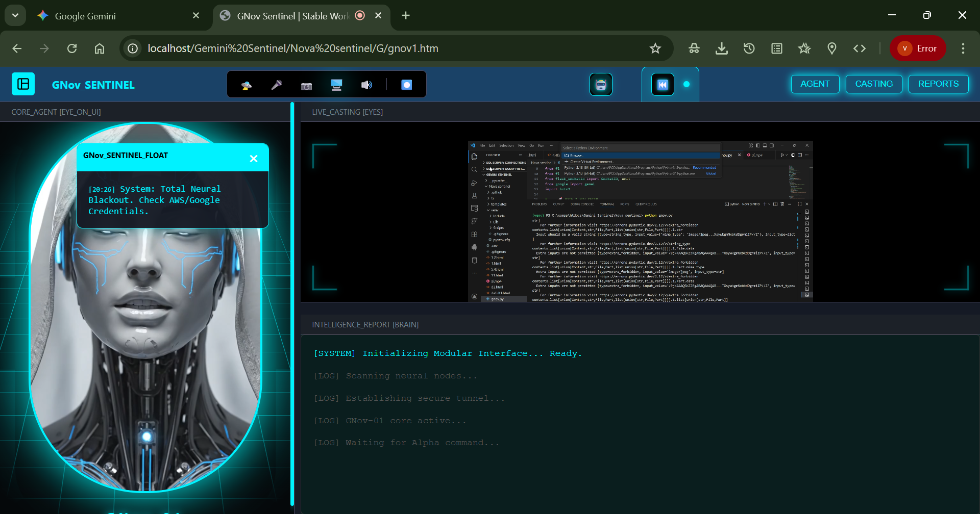Screen dimensions: 980x514
Task: Mute the speaker in the control bar
Action: pyautogui.click(x=366, y=85)
